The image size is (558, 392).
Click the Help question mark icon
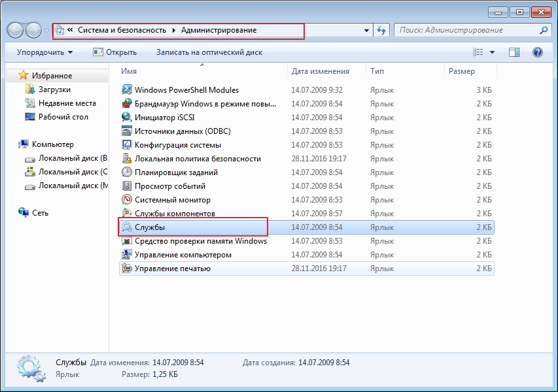538,52
